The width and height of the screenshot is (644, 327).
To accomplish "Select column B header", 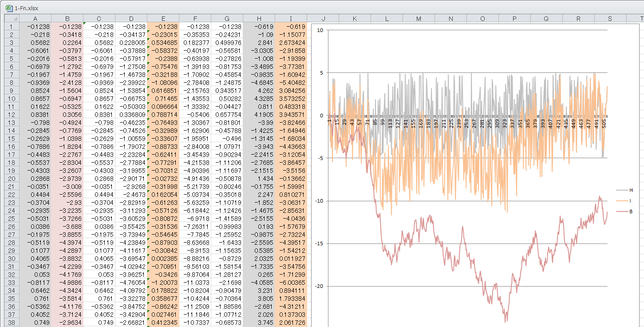I will 67,18.
